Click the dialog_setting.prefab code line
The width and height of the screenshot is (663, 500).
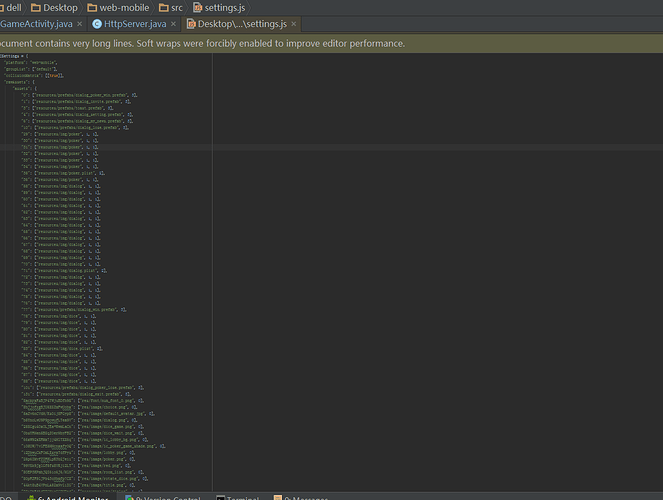click(x=77, y=115)
